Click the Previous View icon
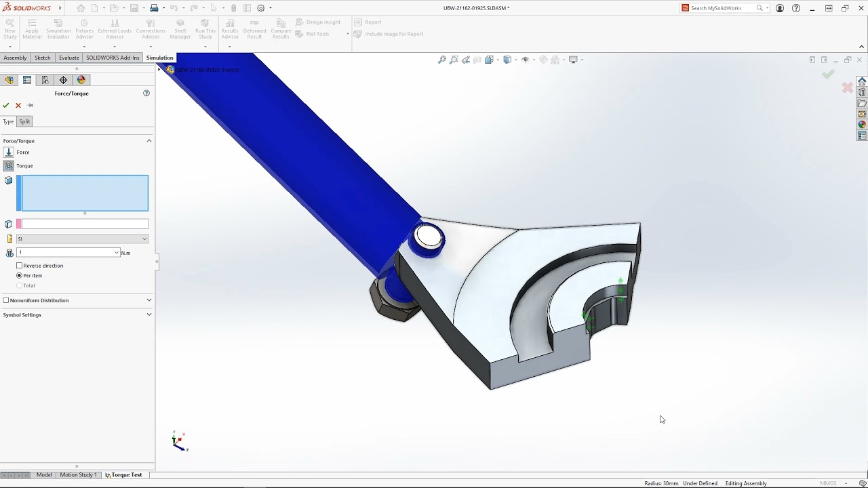The height and width of the screenshot is (488, 868). point(465,60)
